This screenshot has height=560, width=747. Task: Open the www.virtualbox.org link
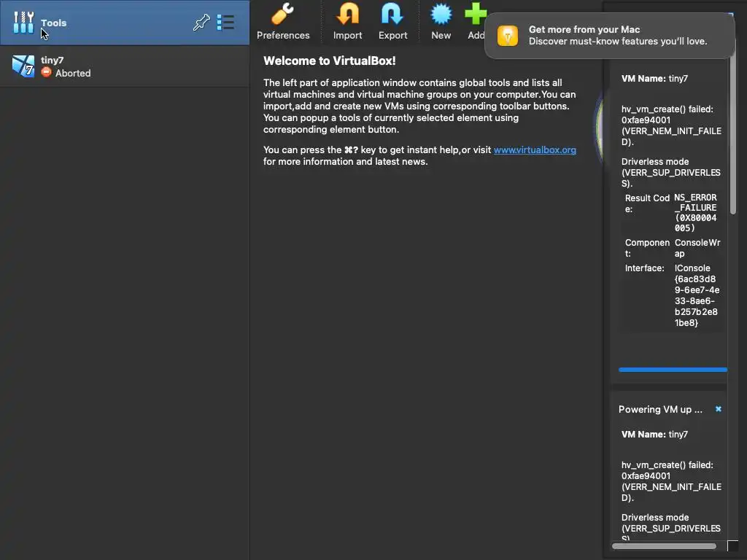[535, 150]
